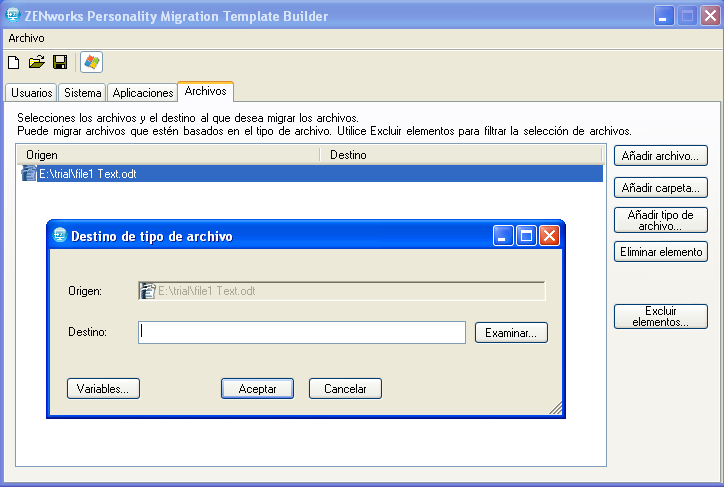Focus the Destino text input field
Image resolution: width=724 pixels, height=487 pixels.
pyautogui.click(x=302, y=332)
